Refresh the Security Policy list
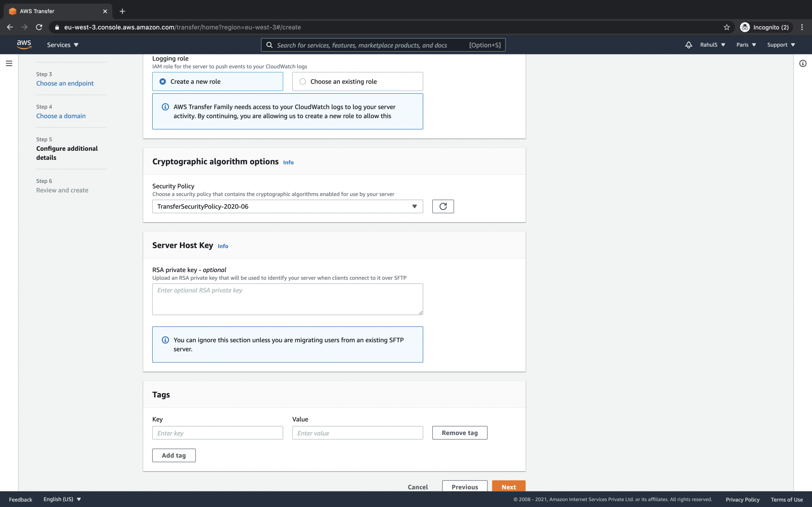The width and height of the screenshot is (812, 507). point(443,206)
